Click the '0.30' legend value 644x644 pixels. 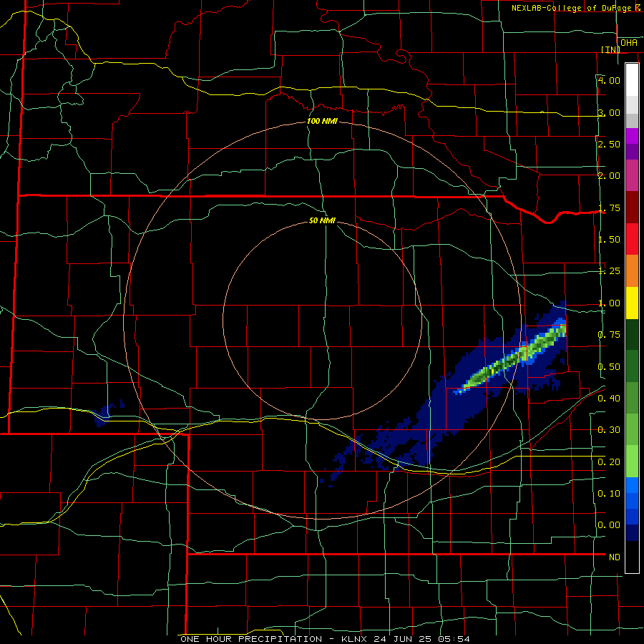(608, 430)
